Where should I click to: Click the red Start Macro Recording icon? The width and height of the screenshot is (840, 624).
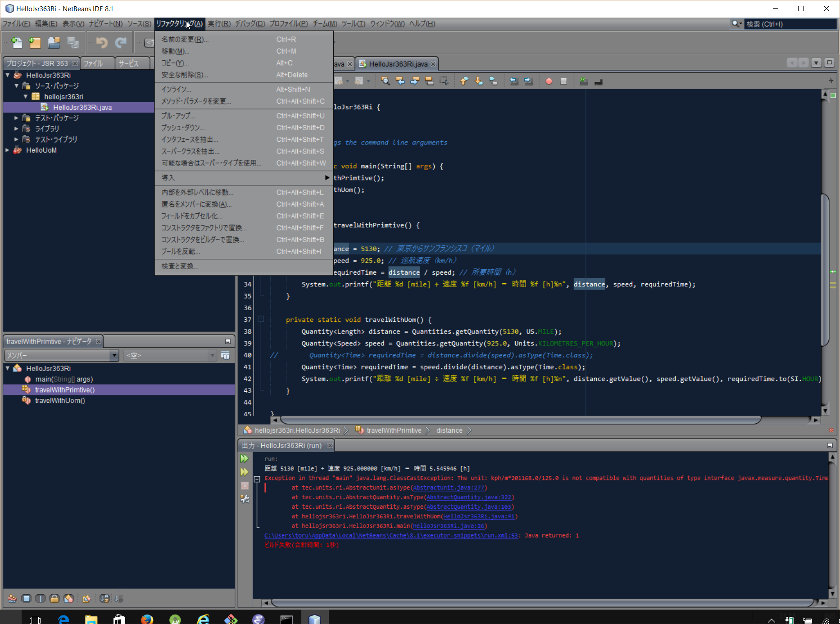click(549, 81)
